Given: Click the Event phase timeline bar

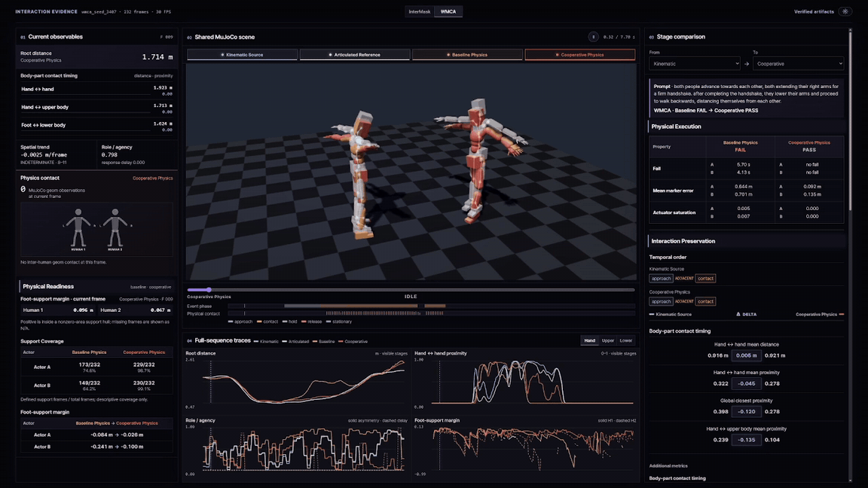Looking at the screenshot, I should (431, 306).
